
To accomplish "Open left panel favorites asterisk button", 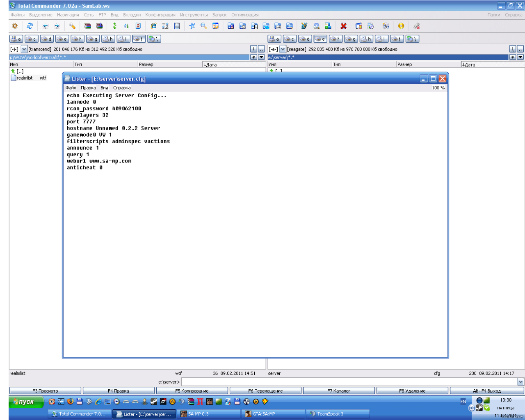I will click(254, 57).
